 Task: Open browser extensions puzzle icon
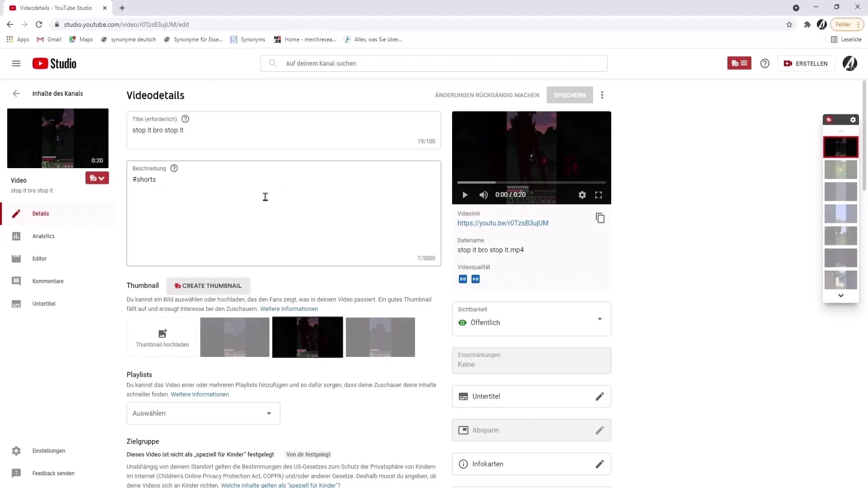click(807, 24)
